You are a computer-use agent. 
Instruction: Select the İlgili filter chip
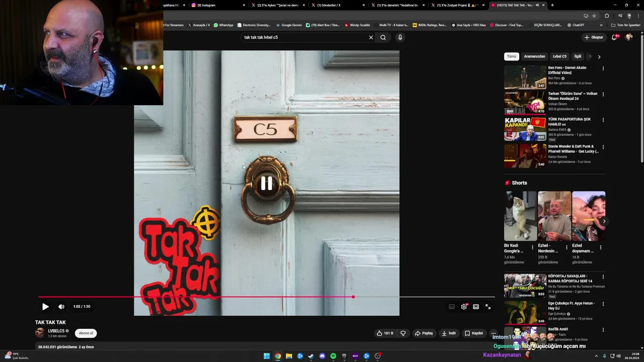pos(578,56)
